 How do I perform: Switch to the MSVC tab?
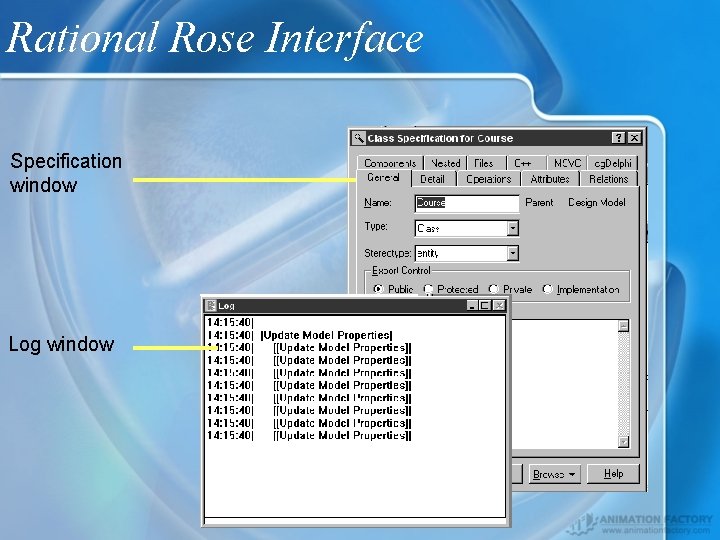[567, 163]
